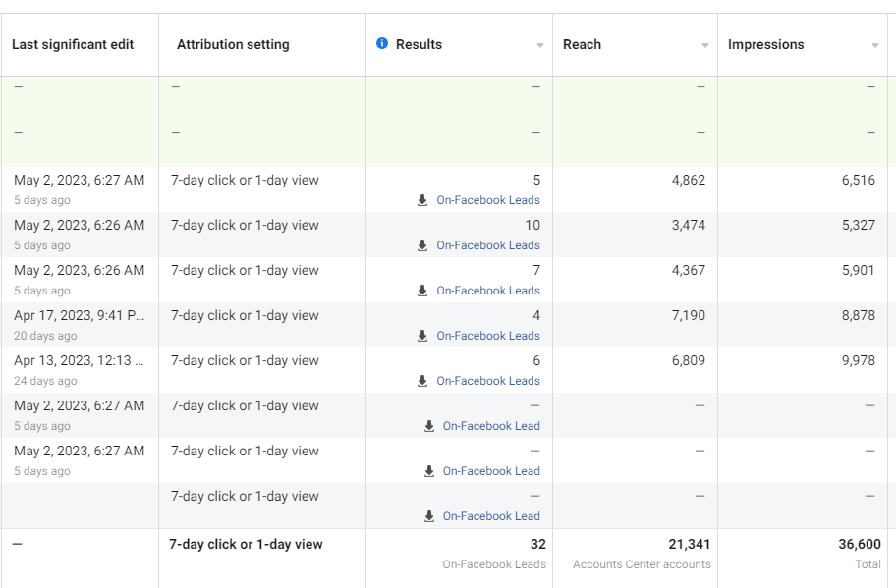Expand the Impressions column dropdown arrow

pyautogui.click(x=875, y=46)
